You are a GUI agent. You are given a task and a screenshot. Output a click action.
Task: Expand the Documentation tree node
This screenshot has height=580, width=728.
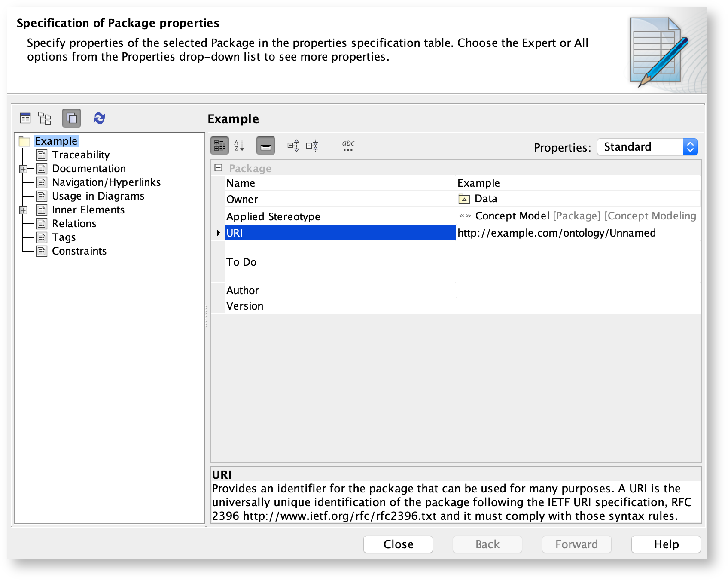pos(23,169)
